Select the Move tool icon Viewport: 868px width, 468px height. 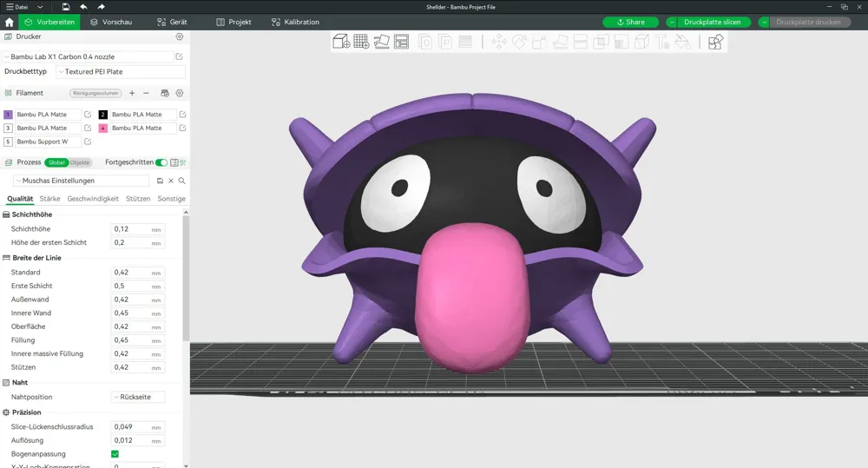(499, 42)
